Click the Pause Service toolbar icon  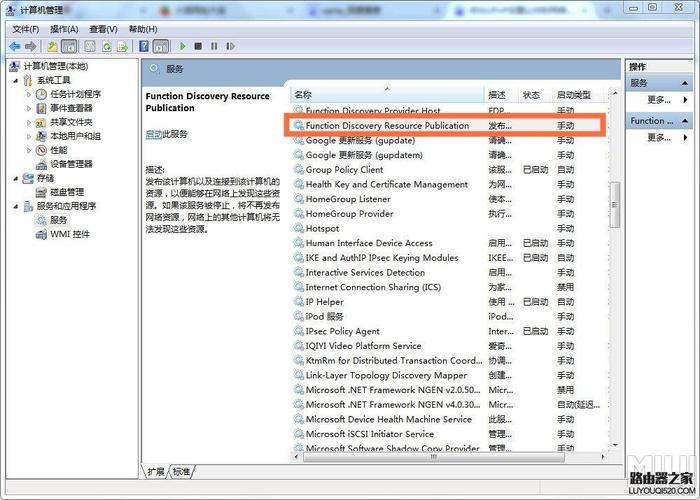click(x=213, y=46)
